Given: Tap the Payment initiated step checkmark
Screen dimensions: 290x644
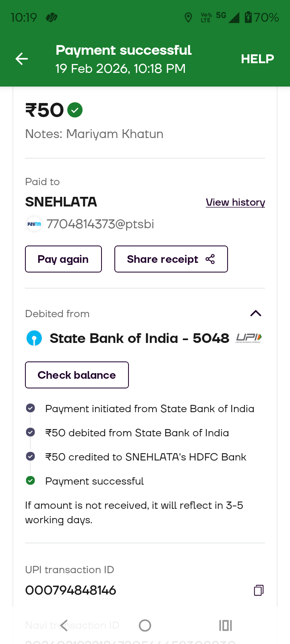Looking at the screenshot, I should click(x=30, y=408).
